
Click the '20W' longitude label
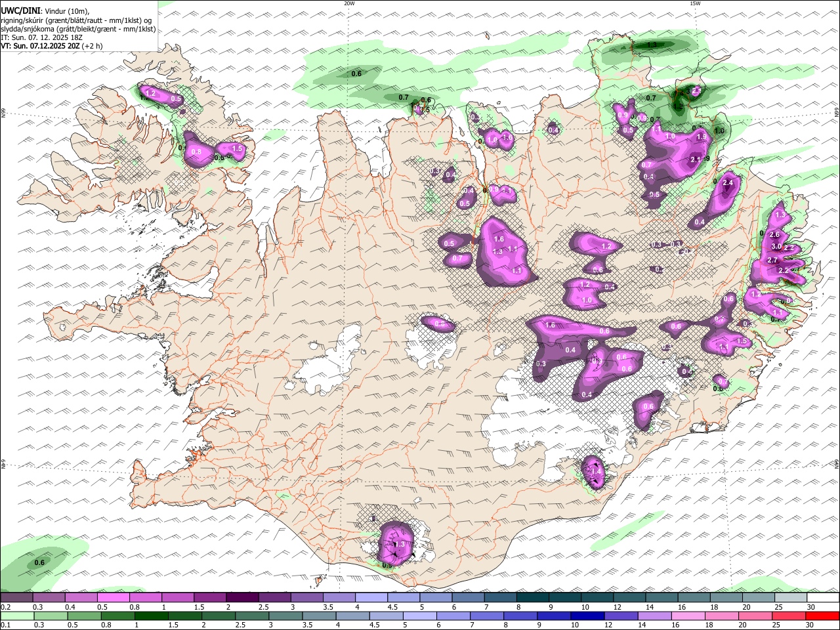point(349,3)
